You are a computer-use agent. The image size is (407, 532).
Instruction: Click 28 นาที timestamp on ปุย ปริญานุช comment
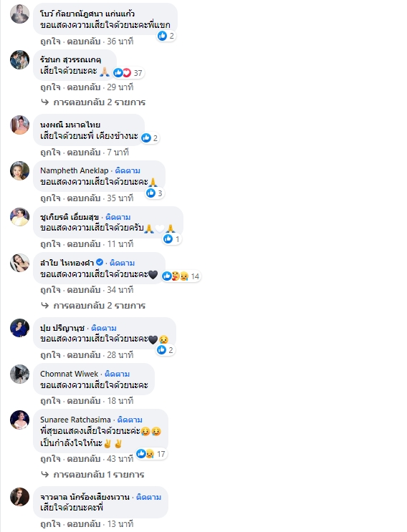pyautogui.click(x=120, y=355)
